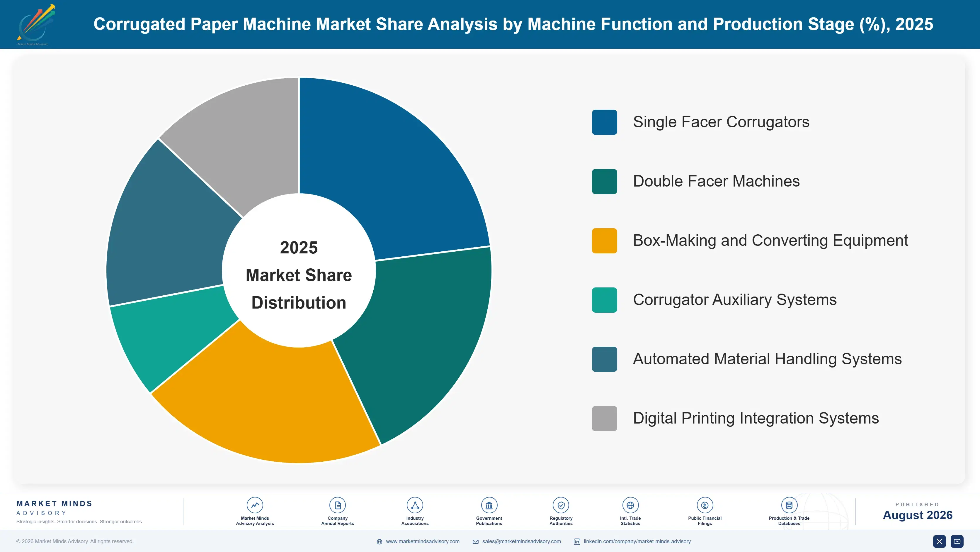Click the YouTube icon in footer

(957, 541)
